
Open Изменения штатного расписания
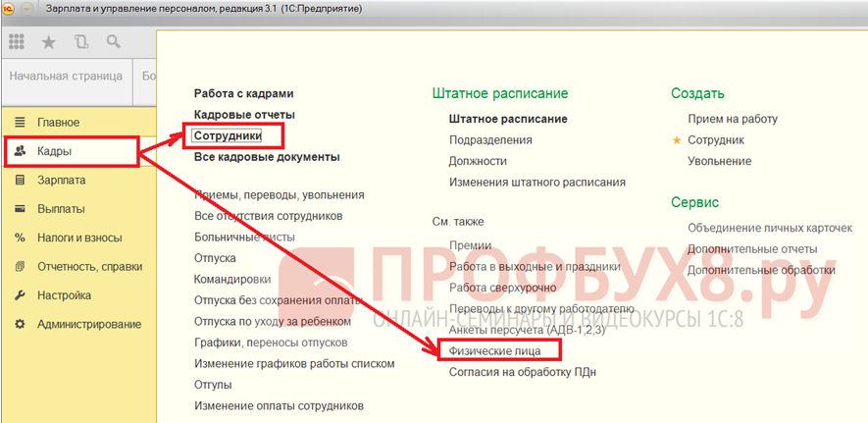tap(536, 183)
